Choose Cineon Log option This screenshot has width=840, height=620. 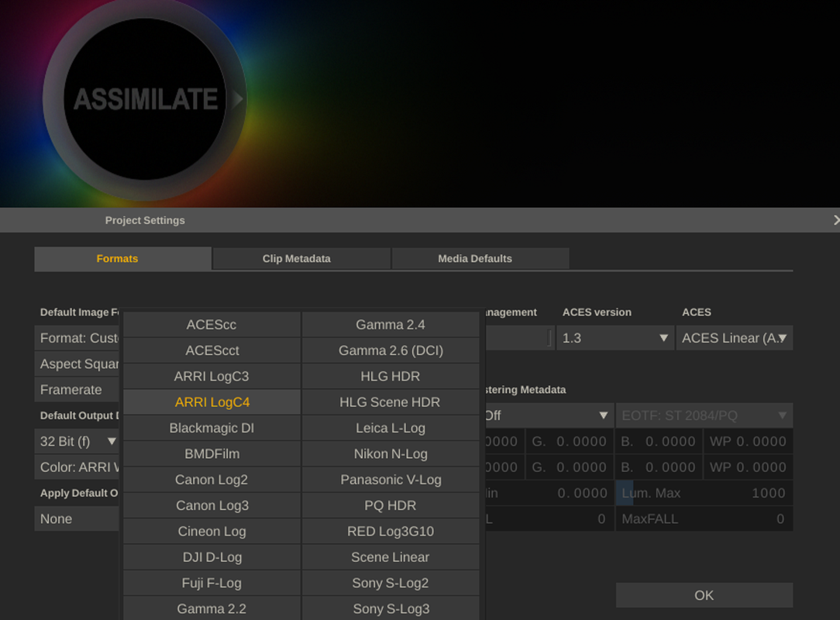[212, 531]
